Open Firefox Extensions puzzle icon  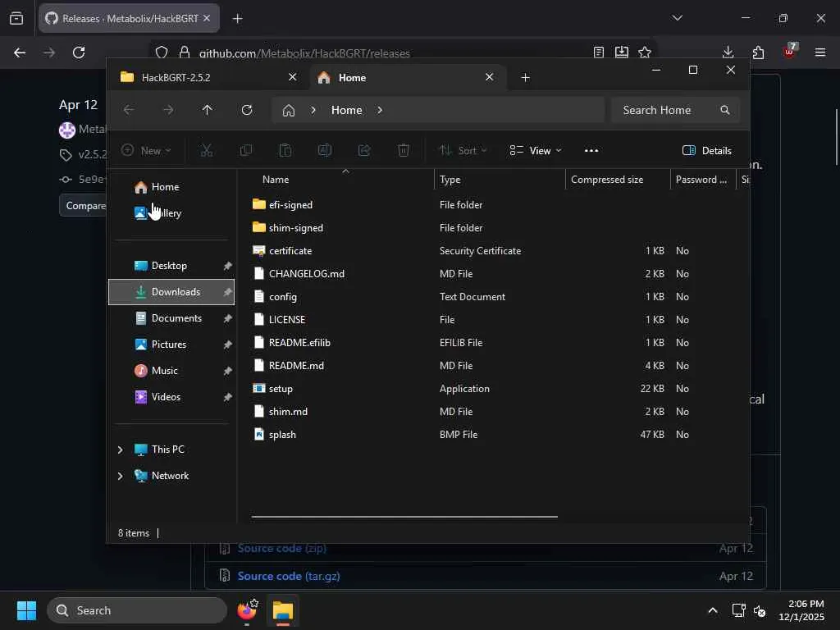coord(758,52)
